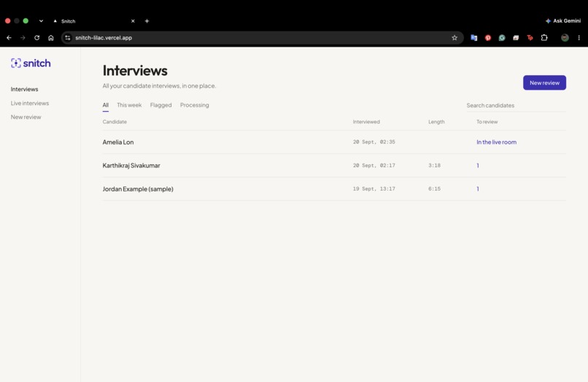Switch to Processing tab
Image resolution: width=588 pixels, height=382 pixels.
[x=194, y=105]
